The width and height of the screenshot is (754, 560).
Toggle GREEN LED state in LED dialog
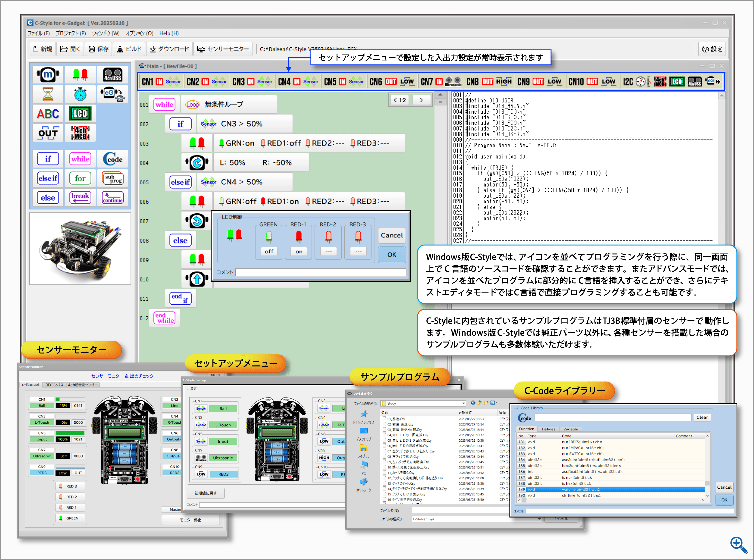click(269, 251)
